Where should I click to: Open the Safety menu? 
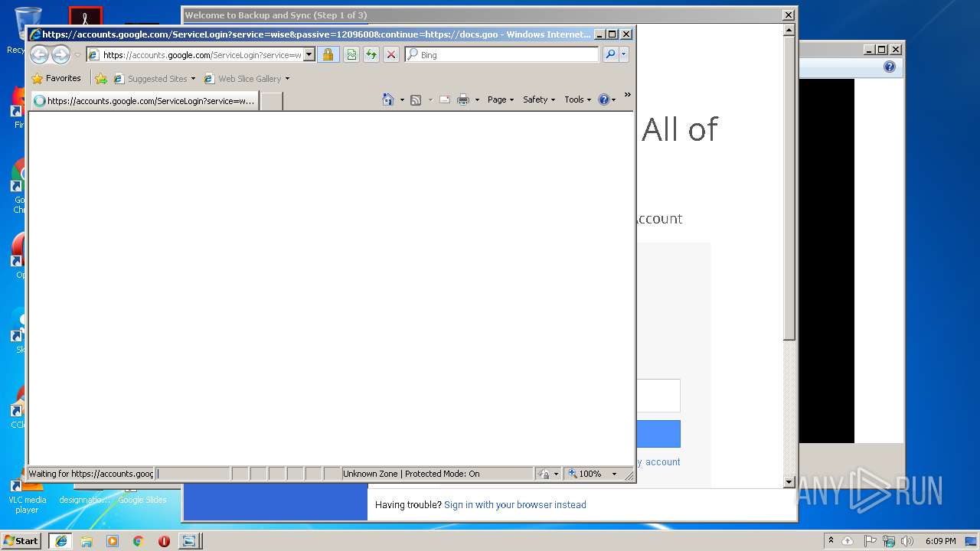click(539, 99)
